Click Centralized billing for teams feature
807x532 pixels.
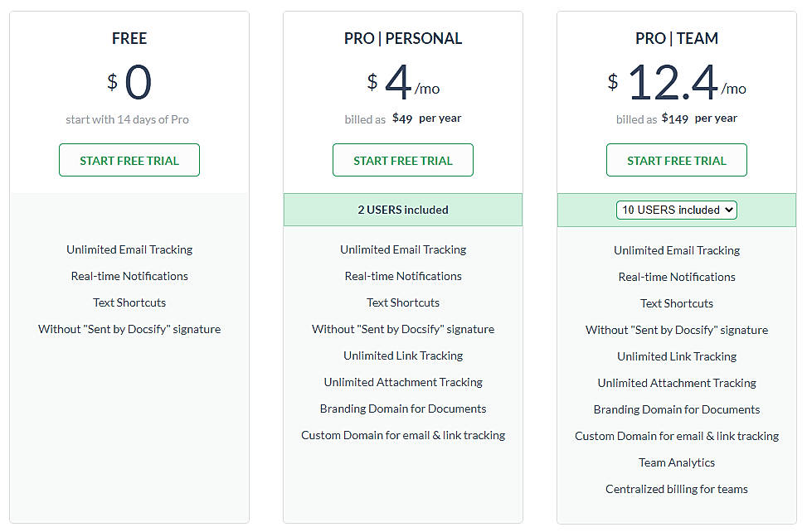point(676,489)
